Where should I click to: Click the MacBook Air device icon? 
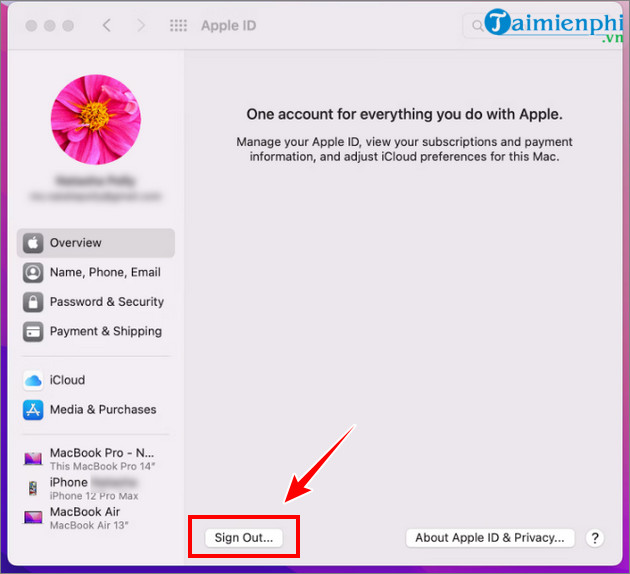[33, 517]
